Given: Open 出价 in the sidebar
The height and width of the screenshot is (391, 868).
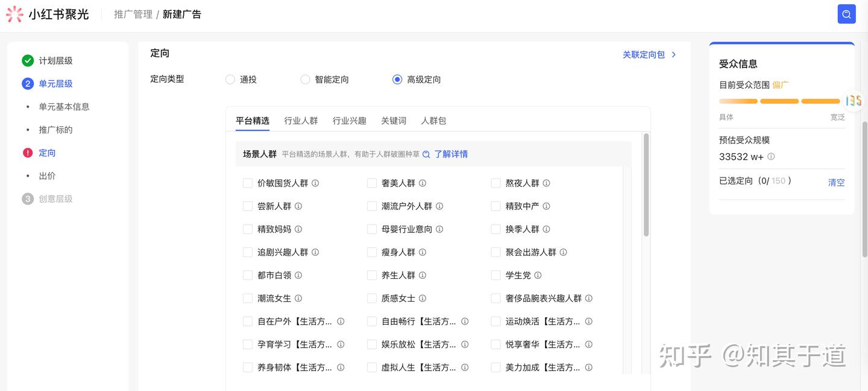Looking at the screenshot, I should (x=47, y=176).
